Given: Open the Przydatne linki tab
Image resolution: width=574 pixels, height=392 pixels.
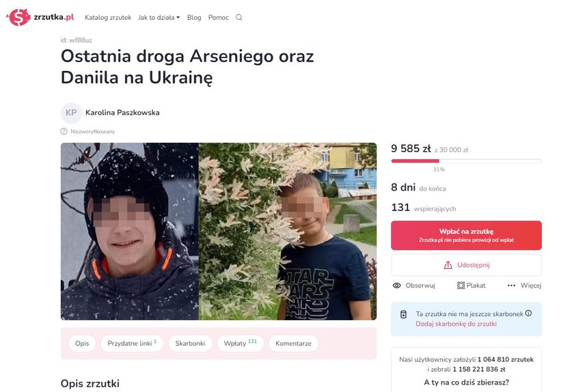Looking at the screenshot, I should pyautogui.click(x=132, y=344).
